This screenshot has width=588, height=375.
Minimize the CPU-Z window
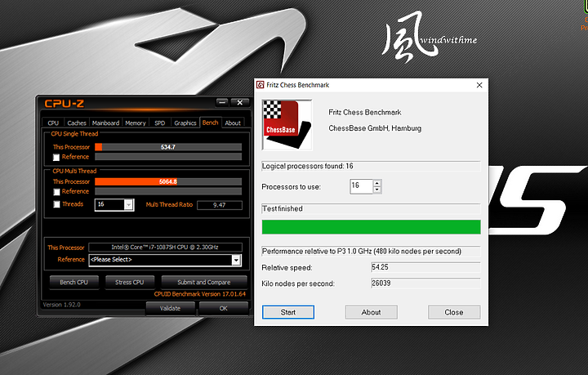point(222,102)
